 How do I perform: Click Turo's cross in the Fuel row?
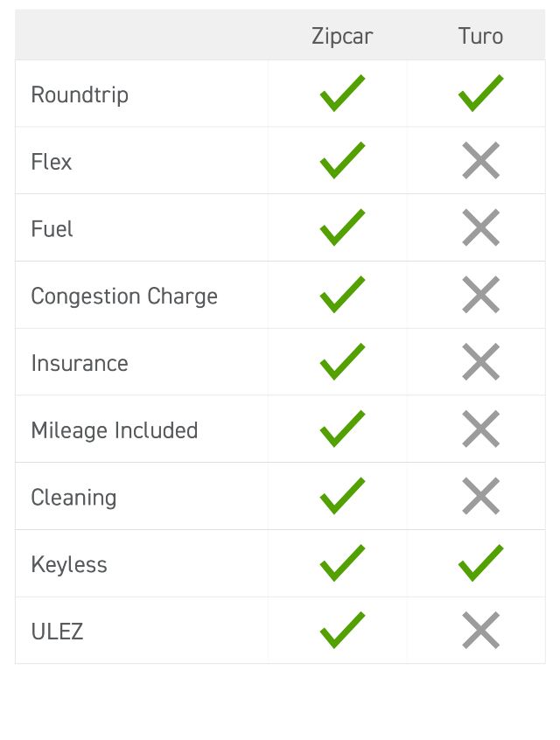pyautogui.click(x=480, y=228)
